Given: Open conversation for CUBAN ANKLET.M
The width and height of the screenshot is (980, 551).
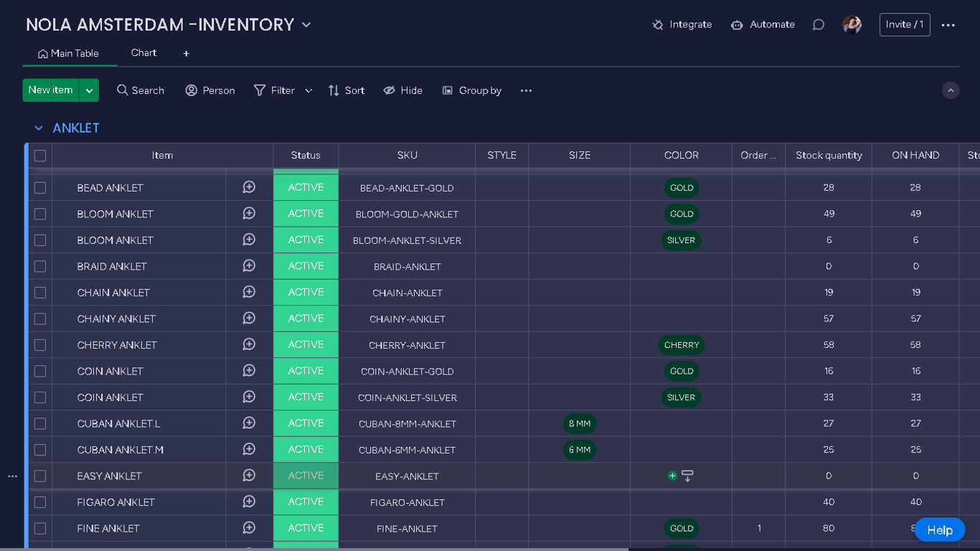Looking at the screenshot, I should pyautogui.click(x=249, y=449).
